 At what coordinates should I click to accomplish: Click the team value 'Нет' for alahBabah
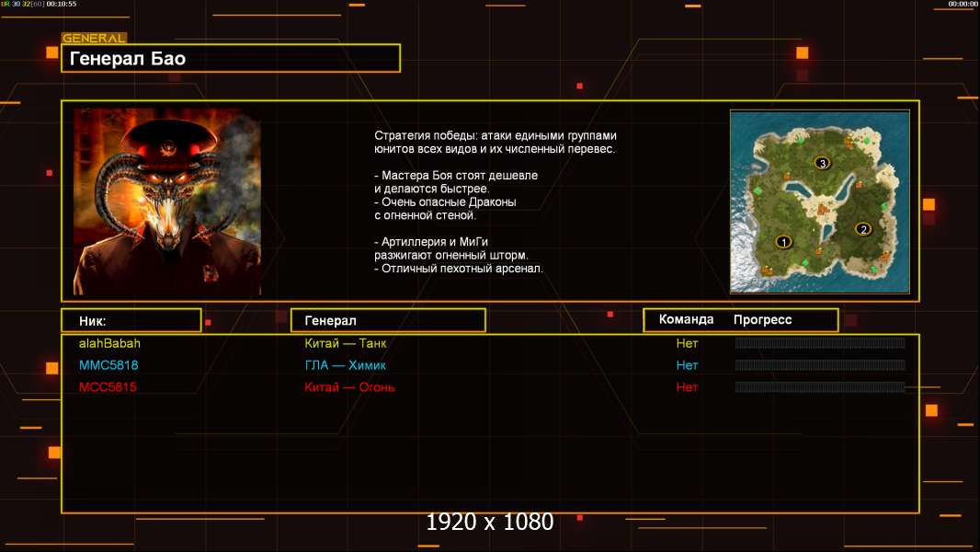[687, 343]
